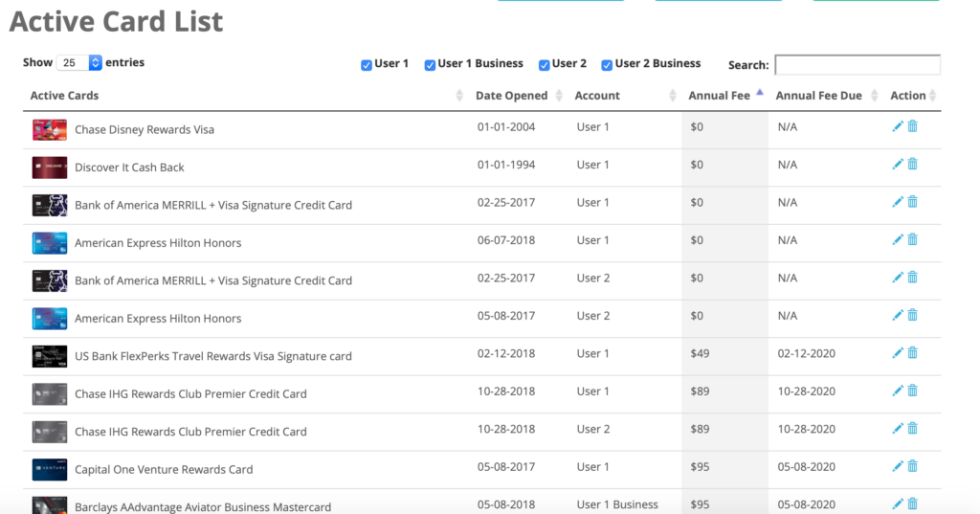Focus the Search input field
The width and height of the screenshot is (980, 514).
pyautogui.click(x=857, y=65)
